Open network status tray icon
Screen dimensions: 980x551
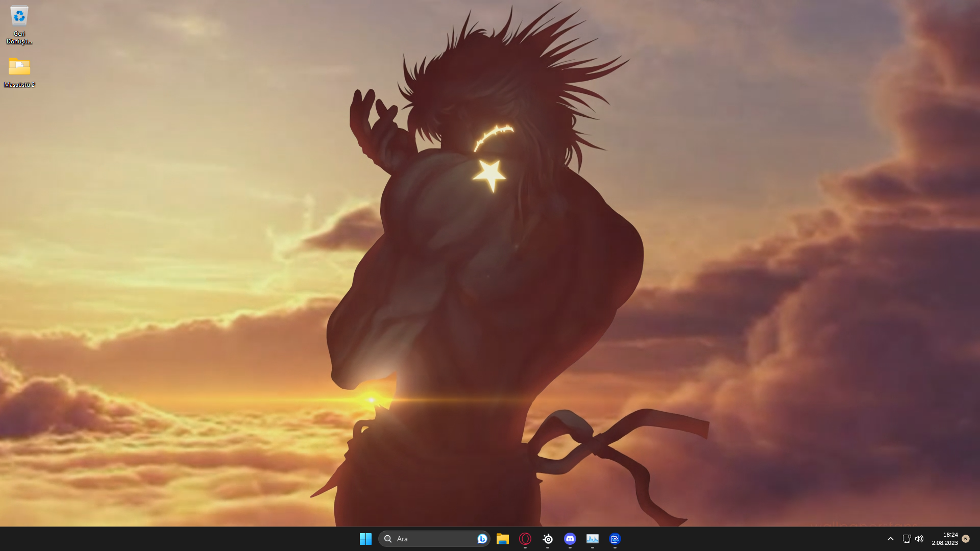click(x=906, y=539)
